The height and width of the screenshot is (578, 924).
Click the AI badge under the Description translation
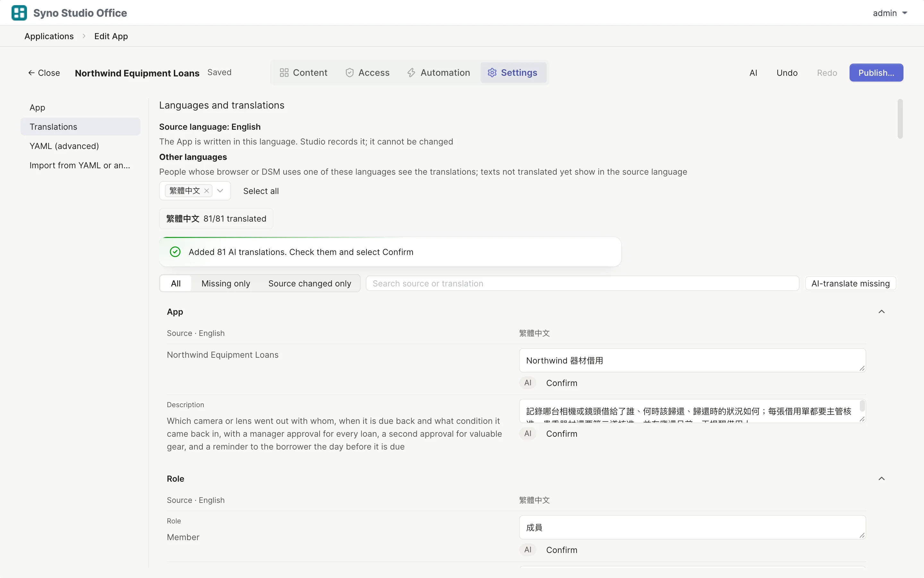[x=528, y=433]
